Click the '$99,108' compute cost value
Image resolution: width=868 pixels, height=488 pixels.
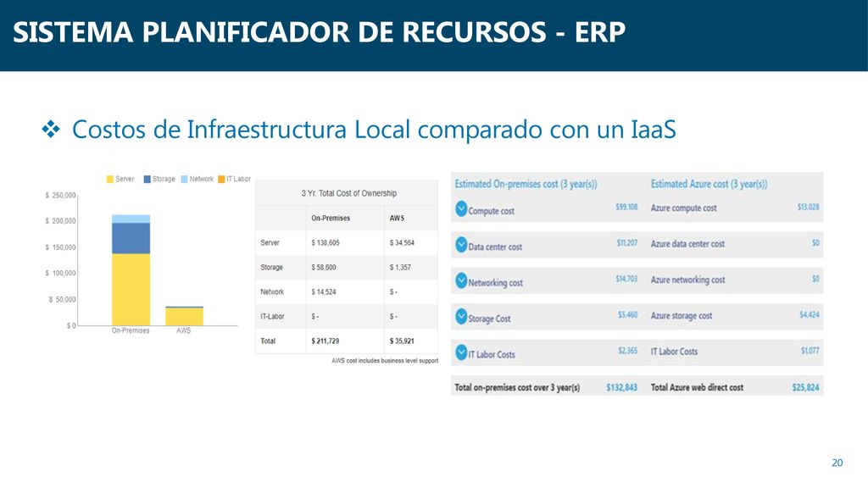point(626,207)
